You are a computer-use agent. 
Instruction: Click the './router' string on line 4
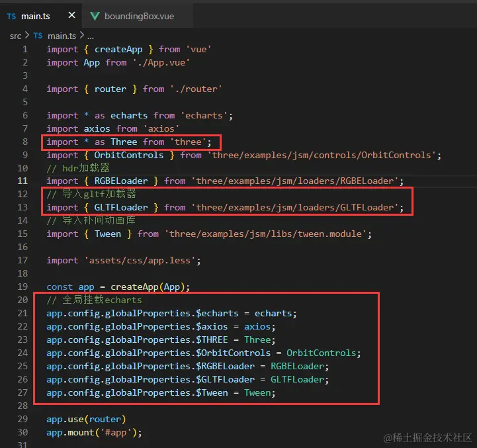coord(196,89)
